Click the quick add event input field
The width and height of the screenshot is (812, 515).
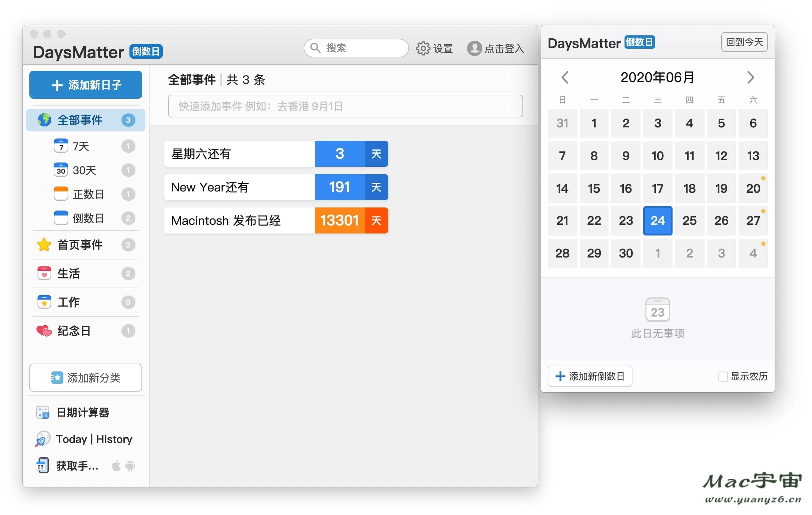point(344,106)
